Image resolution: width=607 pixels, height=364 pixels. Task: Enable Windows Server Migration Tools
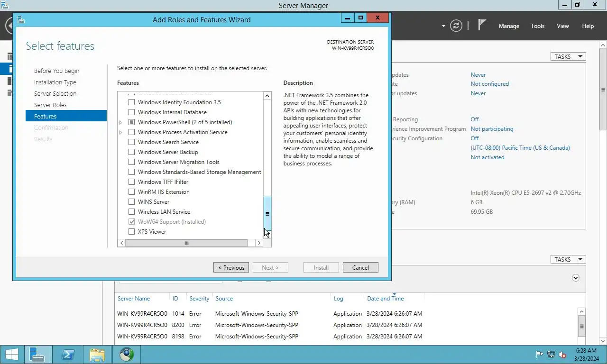(132, 162)
